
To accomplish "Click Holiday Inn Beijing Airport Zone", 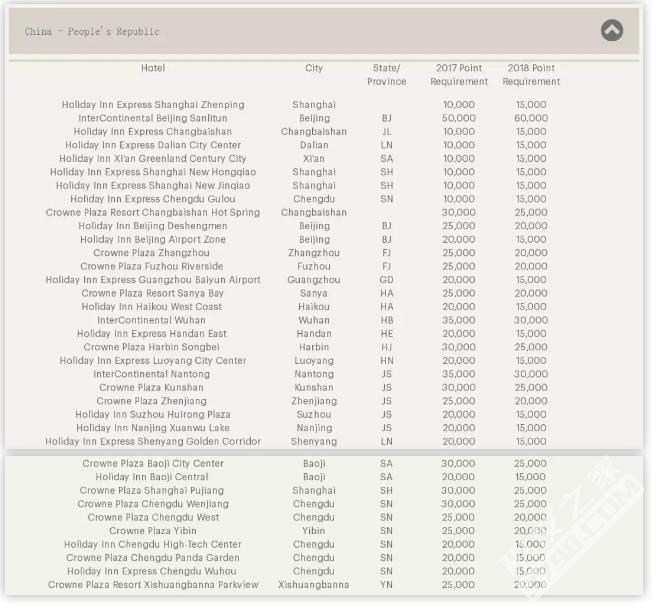I will [153, 239].
